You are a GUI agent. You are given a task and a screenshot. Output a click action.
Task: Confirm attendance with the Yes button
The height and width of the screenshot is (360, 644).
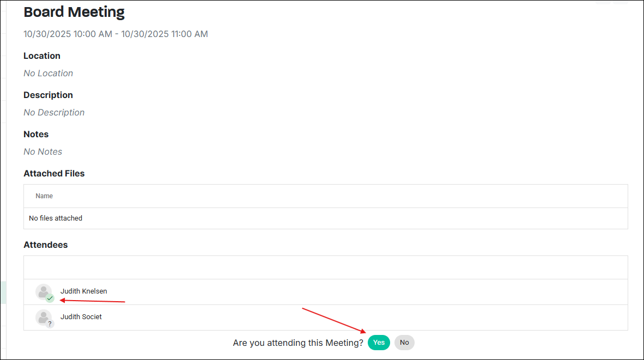(x=379, y=343)
